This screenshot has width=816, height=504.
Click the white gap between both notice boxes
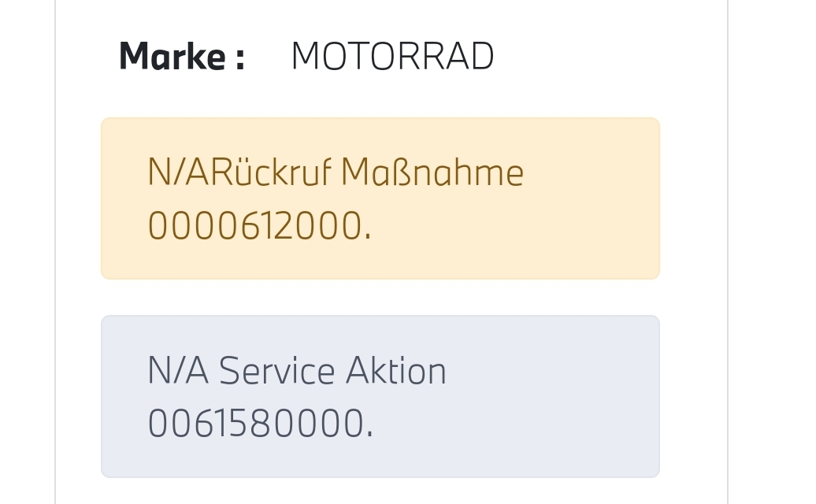(380, 298)
